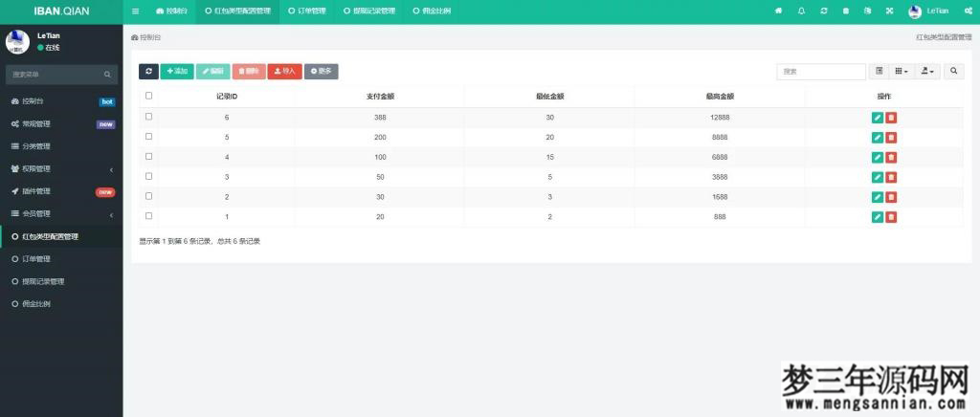
Task: Switch to the 佣金比例 top tab
Action: pyautogui.click(x=432, y=11)
